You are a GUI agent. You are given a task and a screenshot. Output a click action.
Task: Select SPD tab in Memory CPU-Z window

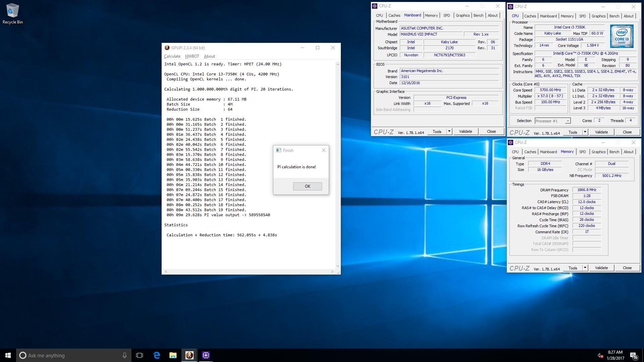click(x=582, y=152)
